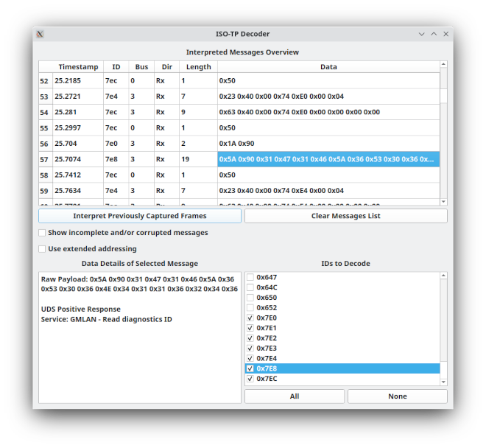
Task: Click timestamp cell 25.2721
Action: click(78, 97)
